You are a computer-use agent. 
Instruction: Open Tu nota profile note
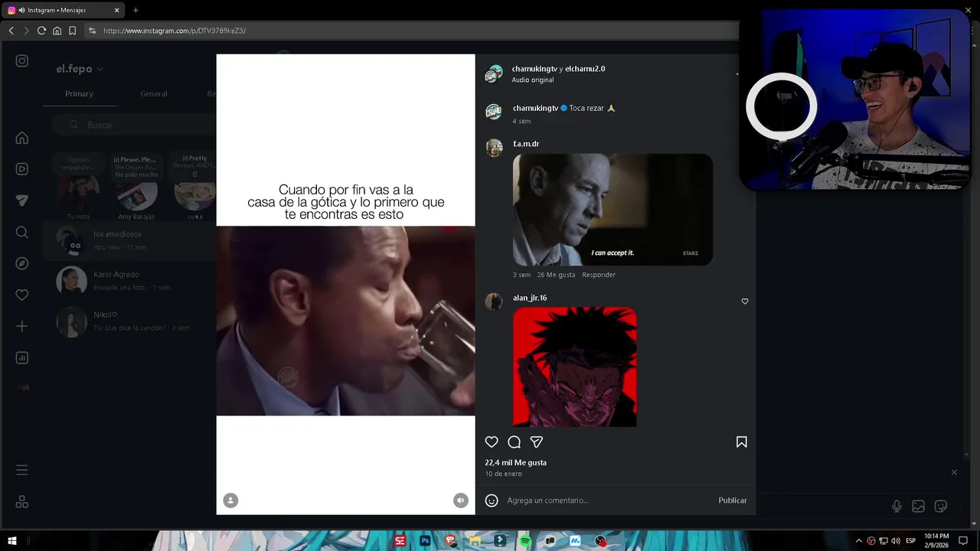tap(78, 186)
